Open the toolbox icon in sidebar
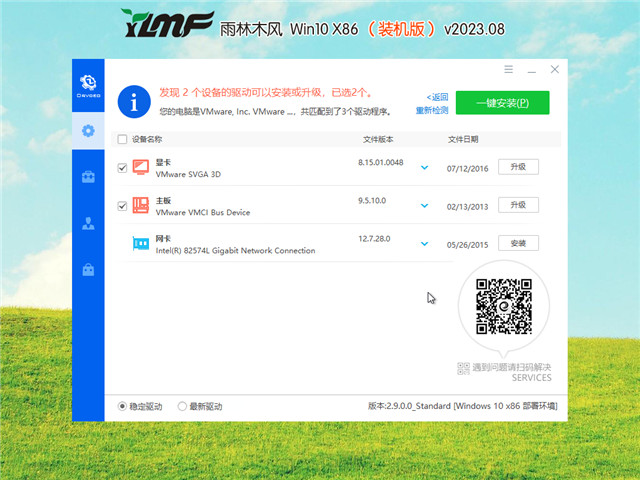This screenshot has height=480, width=640. click(88, 177)
